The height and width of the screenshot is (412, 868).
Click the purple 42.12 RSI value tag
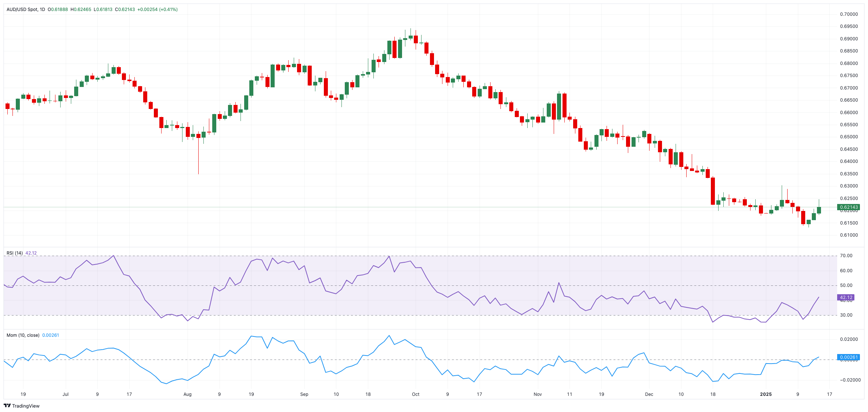pyautogui.click(x=846, y=298)
